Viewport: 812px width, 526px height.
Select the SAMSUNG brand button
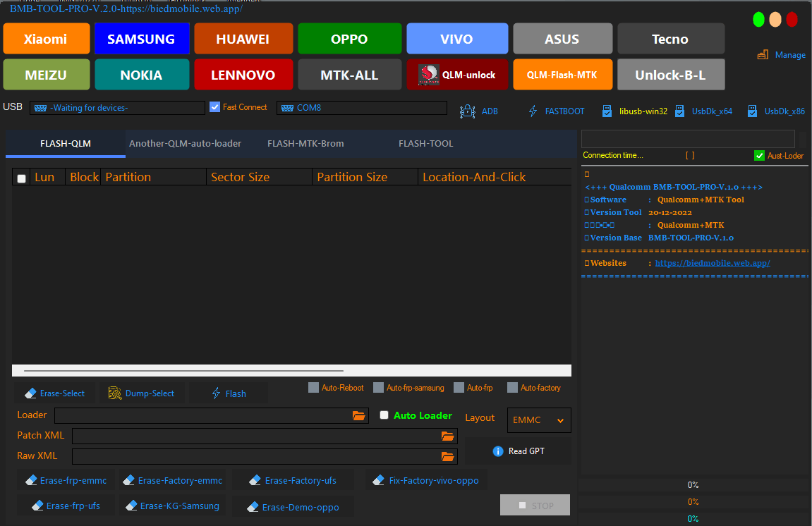pos(142,38)
